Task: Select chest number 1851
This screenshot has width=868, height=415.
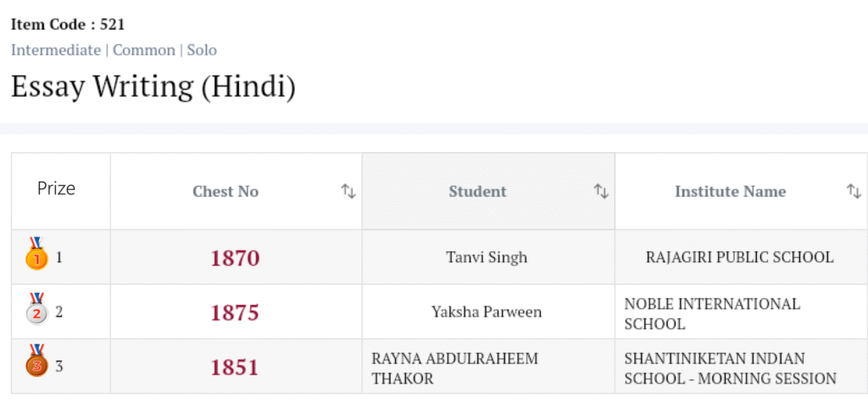Action: click(x=235, y=367)
